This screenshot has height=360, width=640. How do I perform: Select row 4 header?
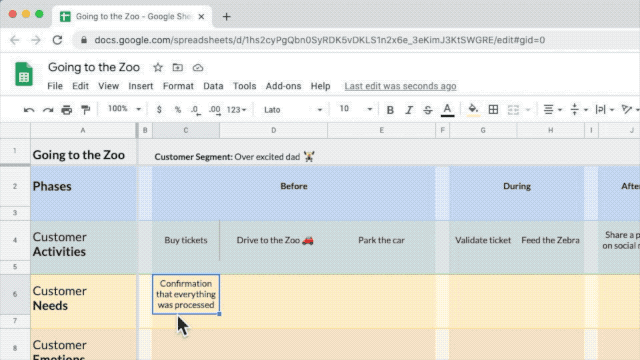15,240
